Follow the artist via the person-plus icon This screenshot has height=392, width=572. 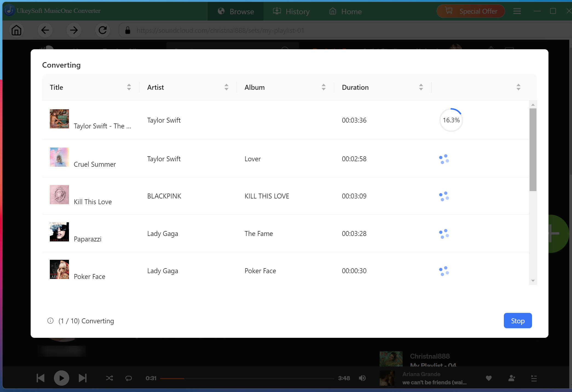tap(512, 378)
